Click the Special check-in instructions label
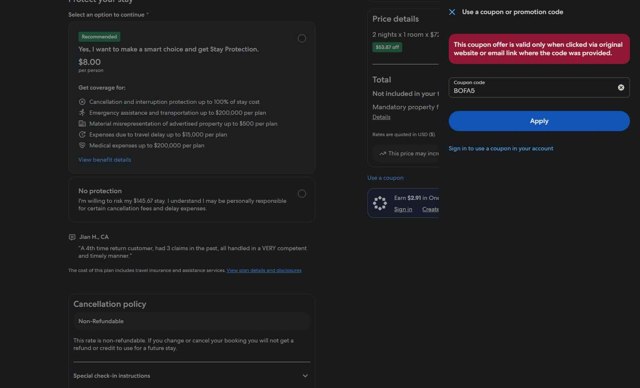Screen dimensions: 640x388 pyautogui.click(x=111, y=376)
